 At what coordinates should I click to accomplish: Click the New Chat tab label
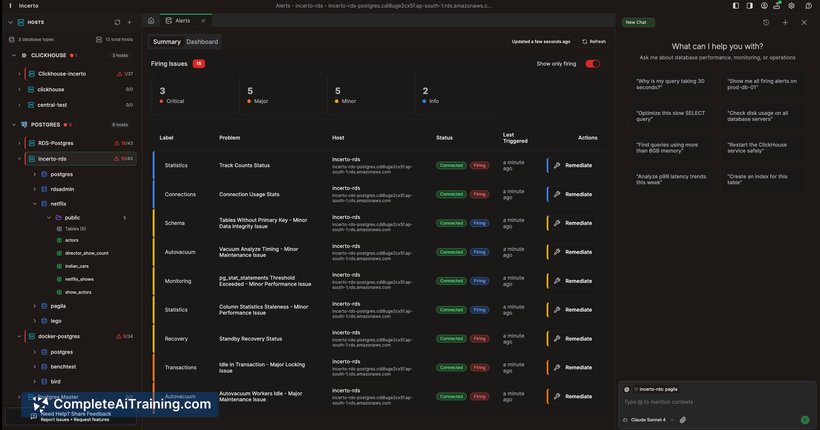[x=637, y=22]
